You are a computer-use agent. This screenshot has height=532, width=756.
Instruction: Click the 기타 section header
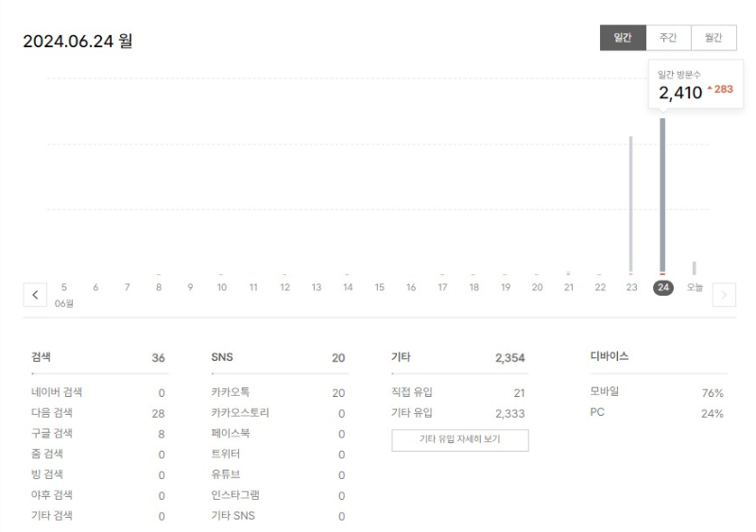tap(401, 357)
